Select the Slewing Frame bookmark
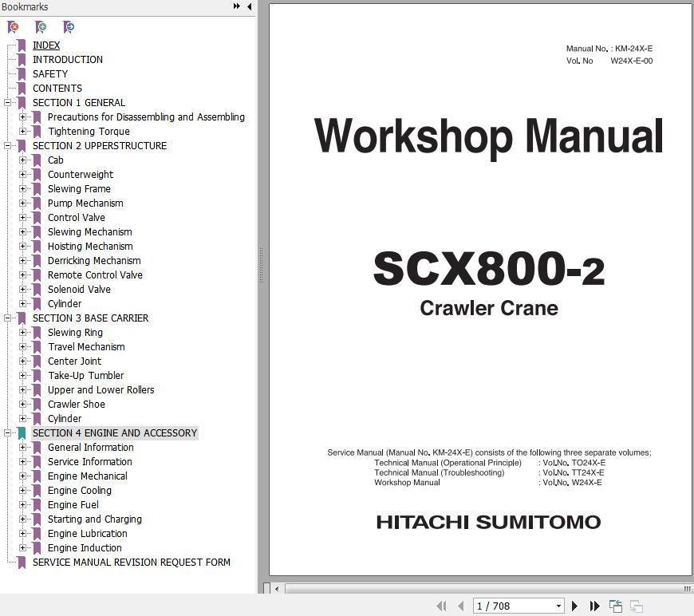The image size is (694, 616). point(79,188)
